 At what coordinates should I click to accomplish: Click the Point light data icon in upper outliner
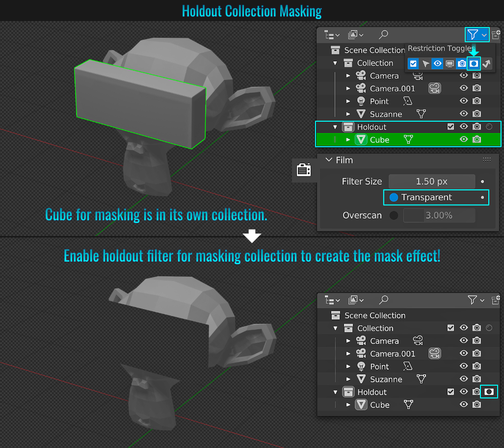(x=408, y=101)
